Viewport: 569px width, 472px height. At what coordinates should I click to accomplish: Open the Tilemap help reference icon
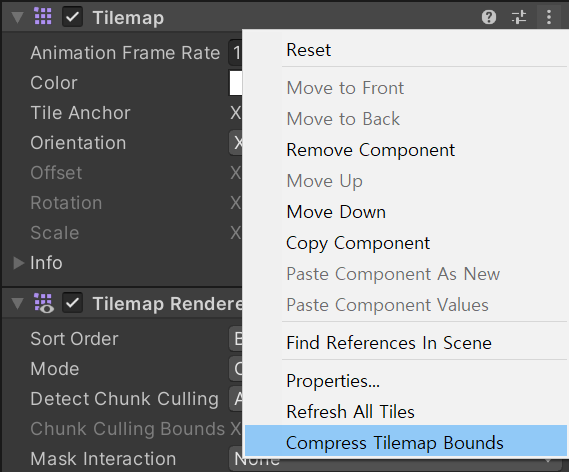pos(488,17)
